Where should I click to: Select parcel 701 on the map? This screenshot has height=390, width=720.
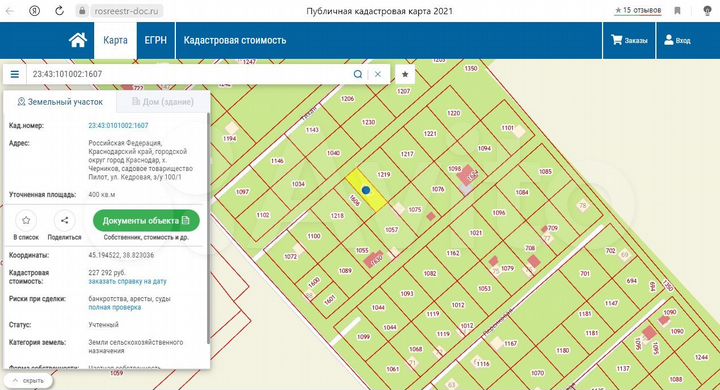[x=585, y=273]
